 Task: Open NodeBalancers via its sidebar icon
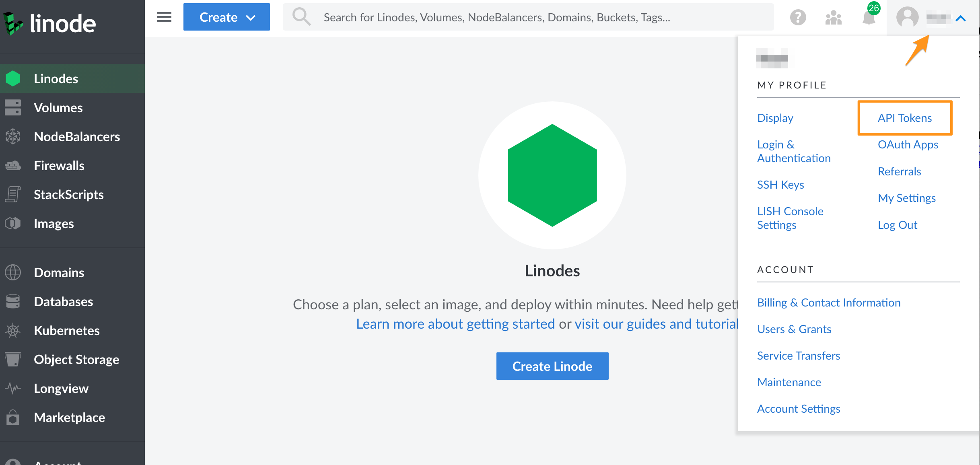point(13,136)
